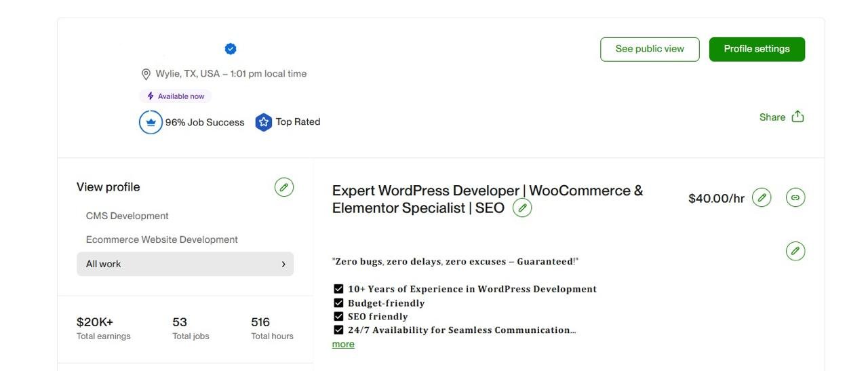Click the blue verified badge icon
This screenshot has height=371, width=868.
click(x=231, y=49)
